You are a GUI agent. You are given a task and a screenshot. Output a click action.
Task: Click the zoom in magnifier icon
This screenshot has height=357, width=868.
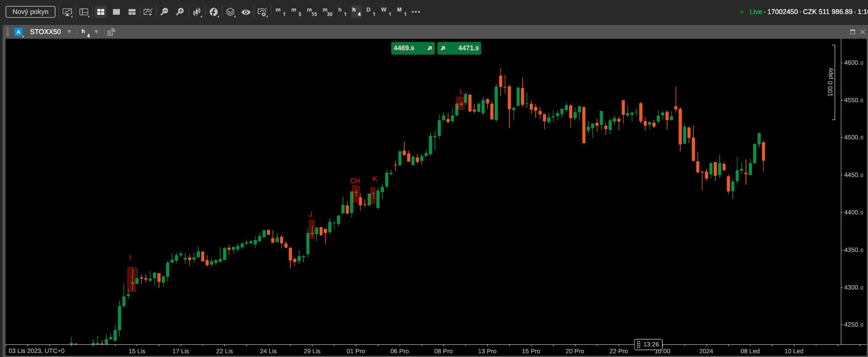[180, 12]
